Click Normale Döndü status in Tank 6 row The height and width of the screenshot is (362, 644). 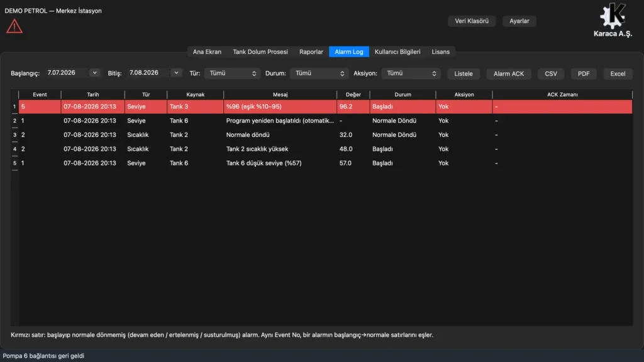(x=402, y=121)
